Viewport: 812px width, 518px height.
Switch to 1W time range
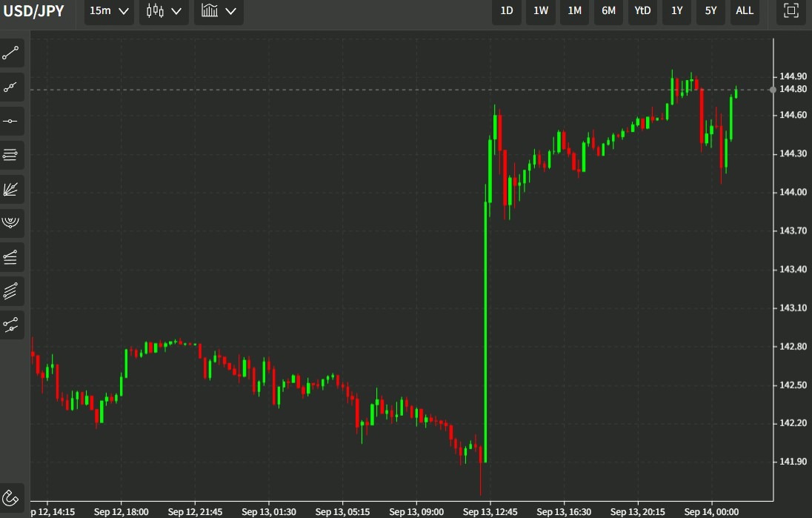[541, 11]
